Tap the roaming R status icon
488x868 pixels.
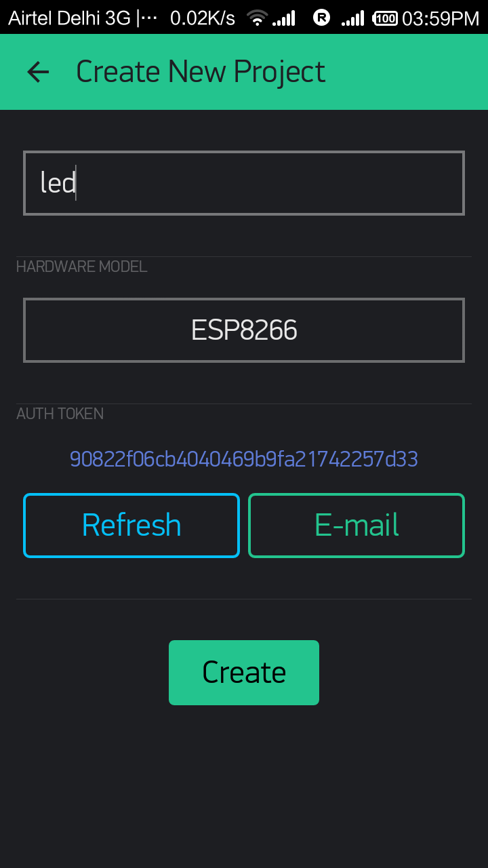coord(322,18)
